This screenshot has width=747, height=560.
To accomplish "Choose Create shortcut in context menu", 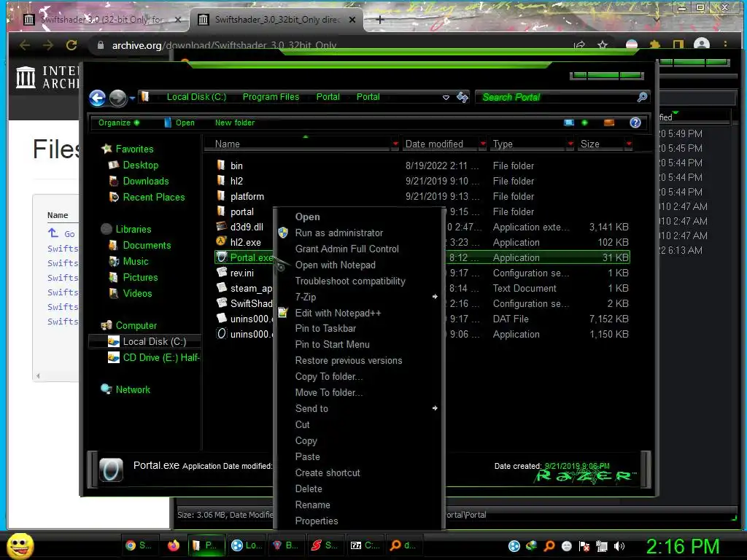I will pyautogui.click(x=328, y=472).
